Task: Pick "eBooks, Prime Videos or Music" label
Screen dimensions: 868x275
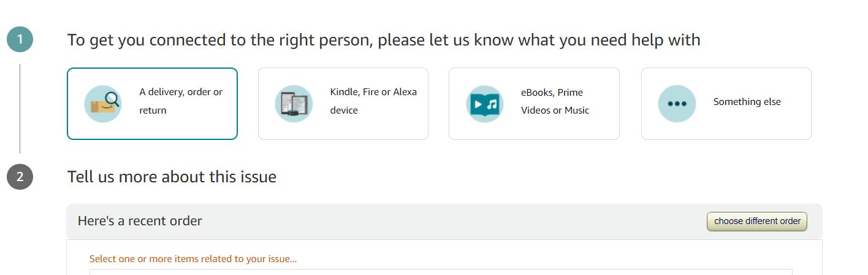Action: [555, 101]
